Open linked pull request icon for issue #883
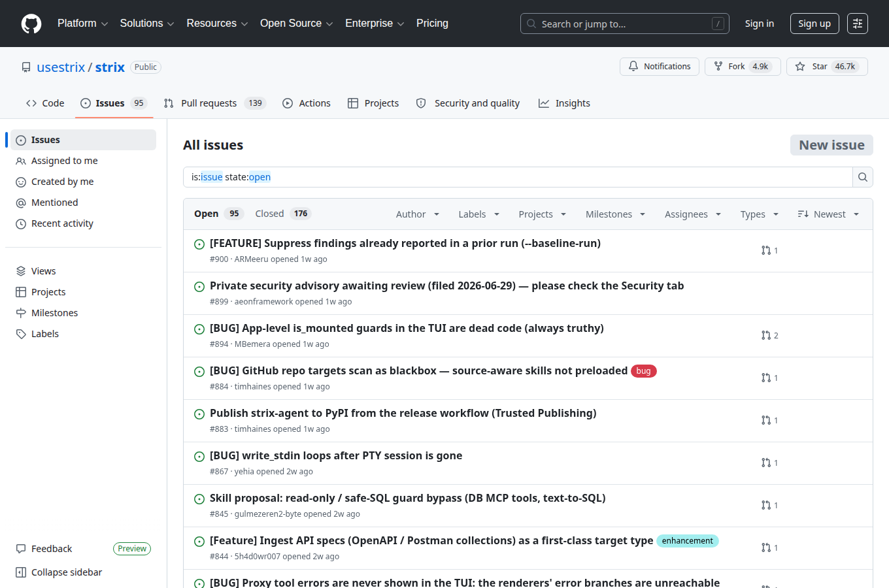Screen dimensions: 889x588 [766, 420]
